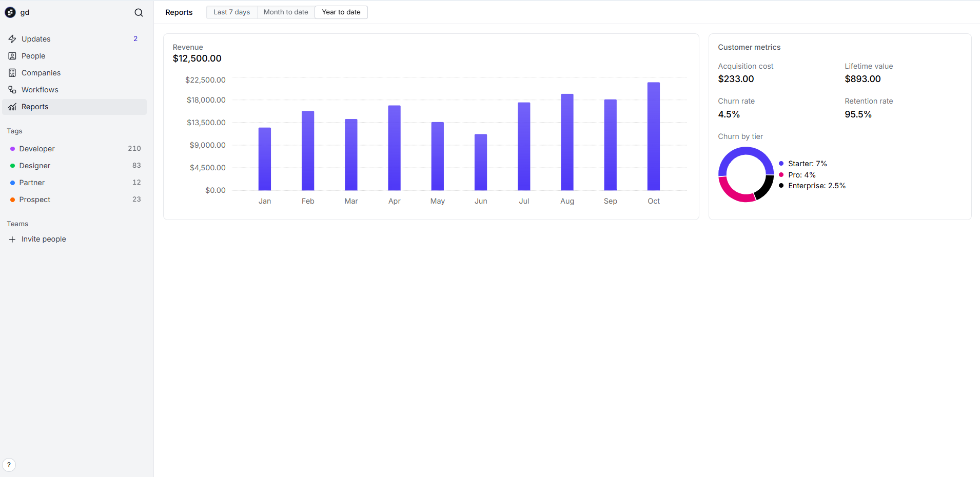Click the Sep revenue bar

611,145
